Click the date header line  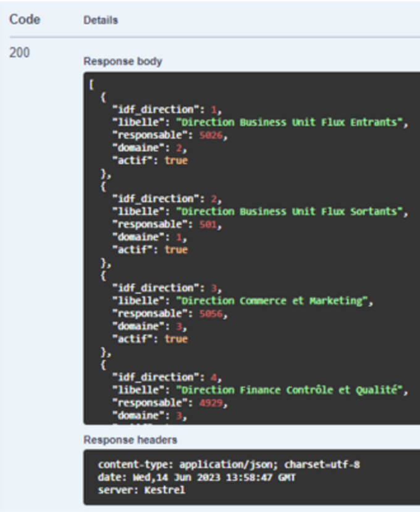click(196, 477)
